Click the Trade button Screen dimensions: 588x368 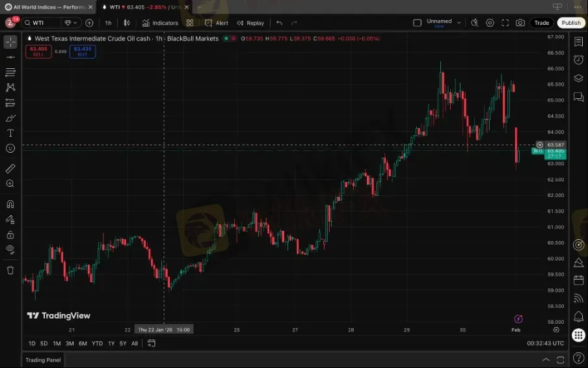pos(542,23)
